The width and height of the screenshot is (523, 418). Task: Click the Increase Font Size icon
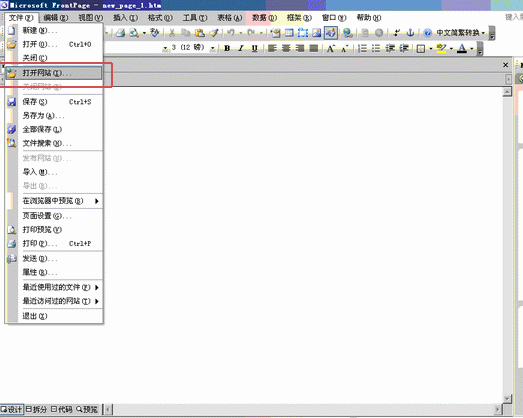(x=331, y=48)
